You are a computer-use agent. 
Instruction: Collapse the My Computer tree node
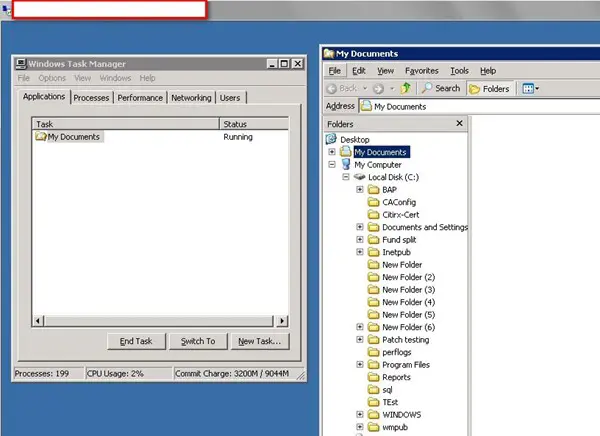(x=332, y=164)
